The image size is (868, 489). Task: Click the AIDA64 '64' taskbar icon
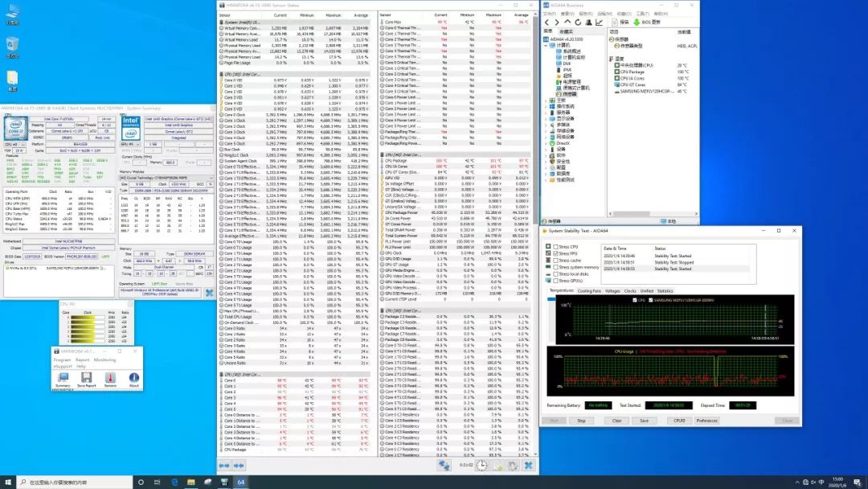pyautogui.click(x=241, y=483)
